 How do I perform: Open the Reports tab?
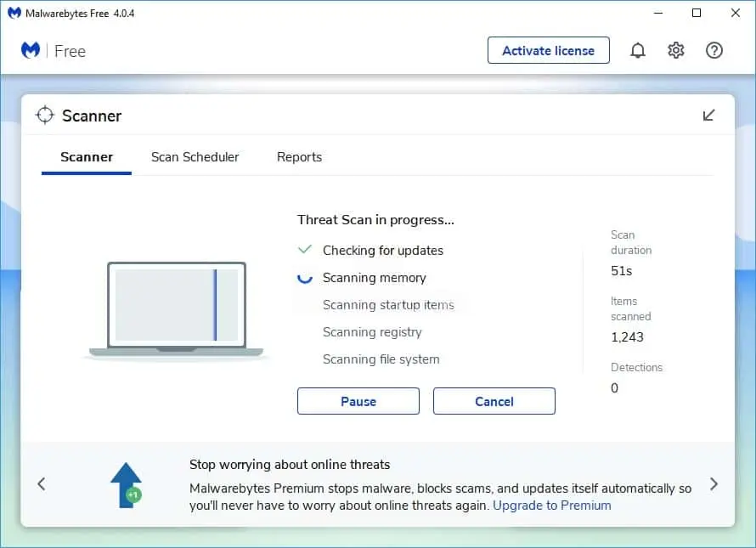tap(299, 157)
